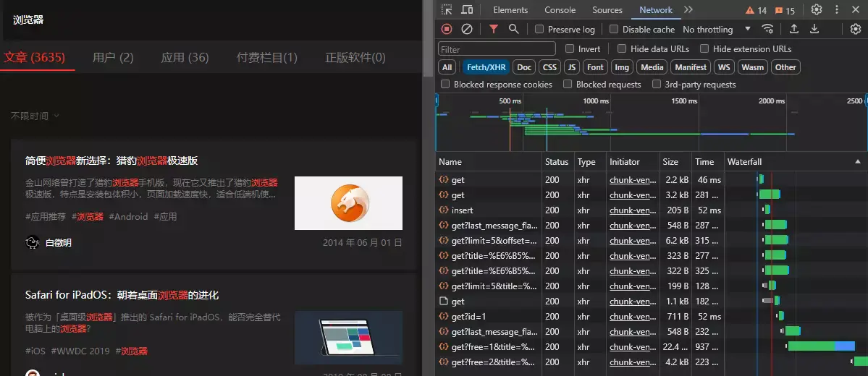Check 3rd-party requests option
This screenshot has width=868, height=376.
click(657, 84)
